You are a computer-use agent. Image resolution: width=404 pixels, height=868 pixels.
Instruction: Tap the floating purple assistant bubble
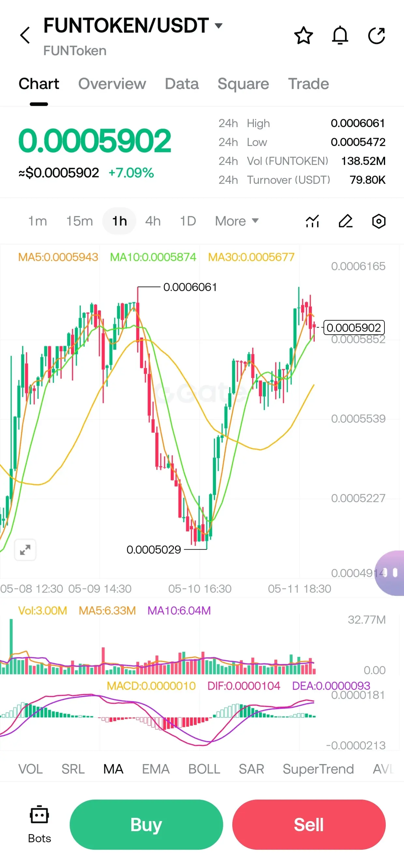tap(390, 573)
